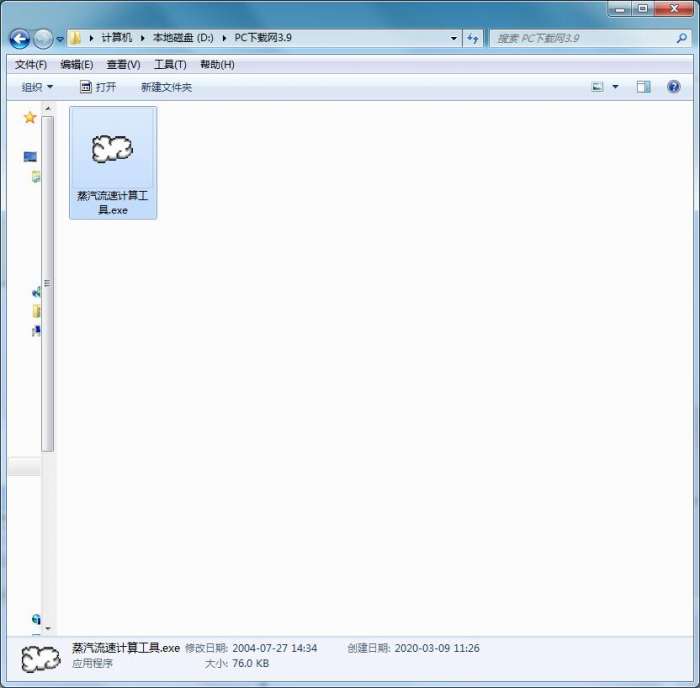
Task: Expand the arrow before PC下载网3.9
Action: pos(224,38)
